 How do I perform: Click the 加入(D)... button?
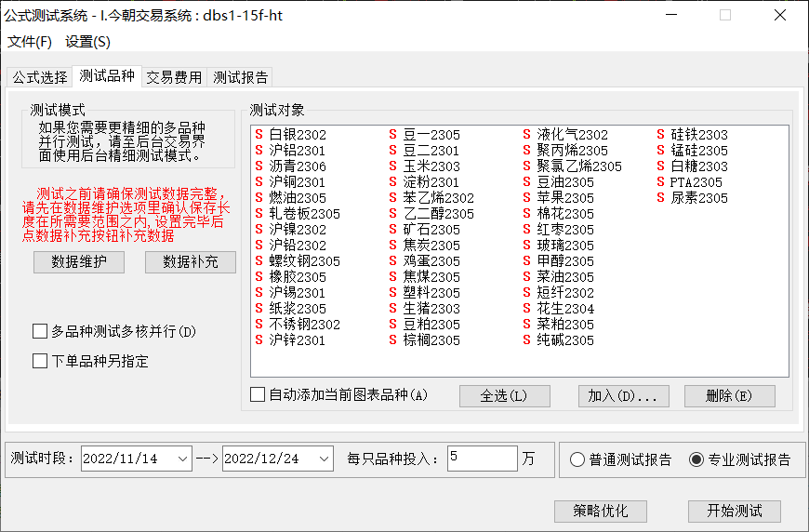(x=623, y=396)
